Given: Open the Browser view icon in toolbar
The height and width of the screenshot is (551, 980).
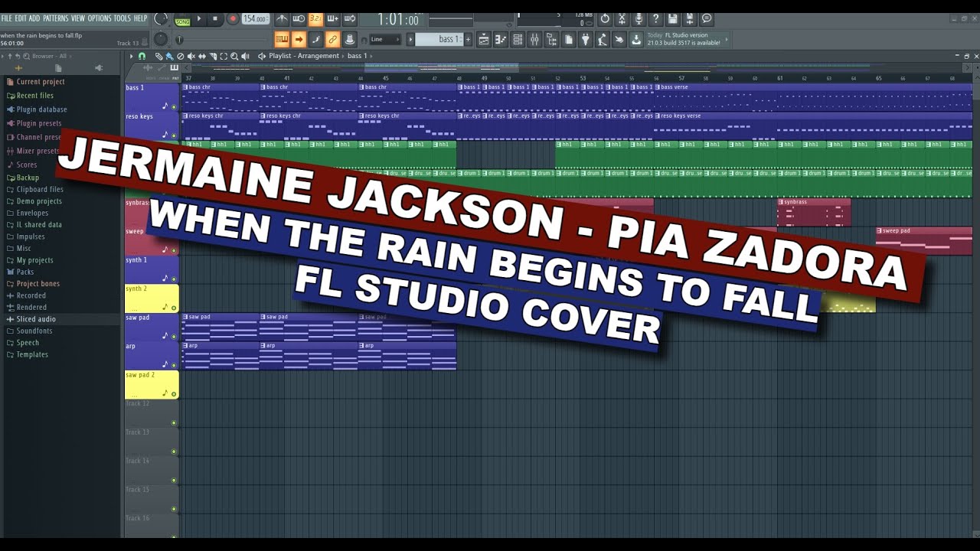Looking at the screenshot, I should pos(551,40).
